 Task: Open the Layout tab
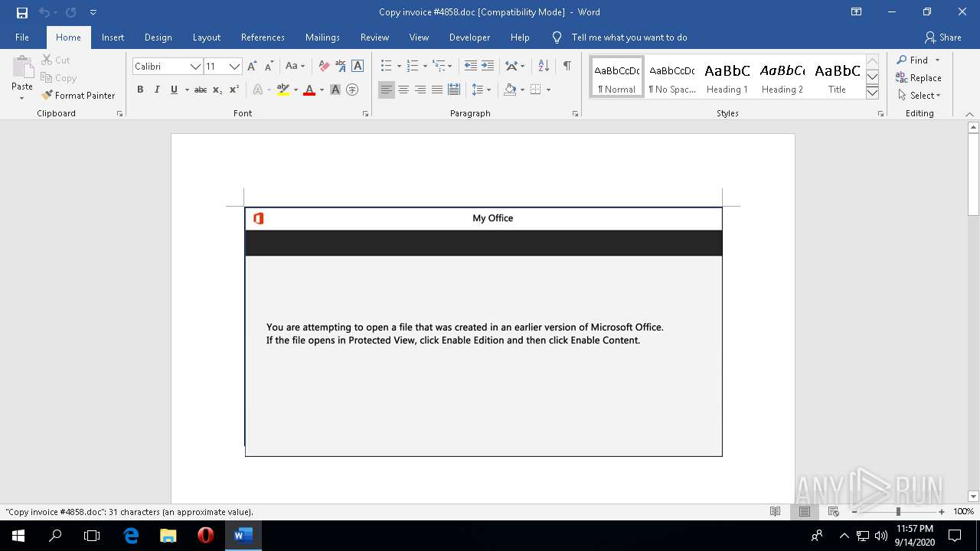coord(206,37)
